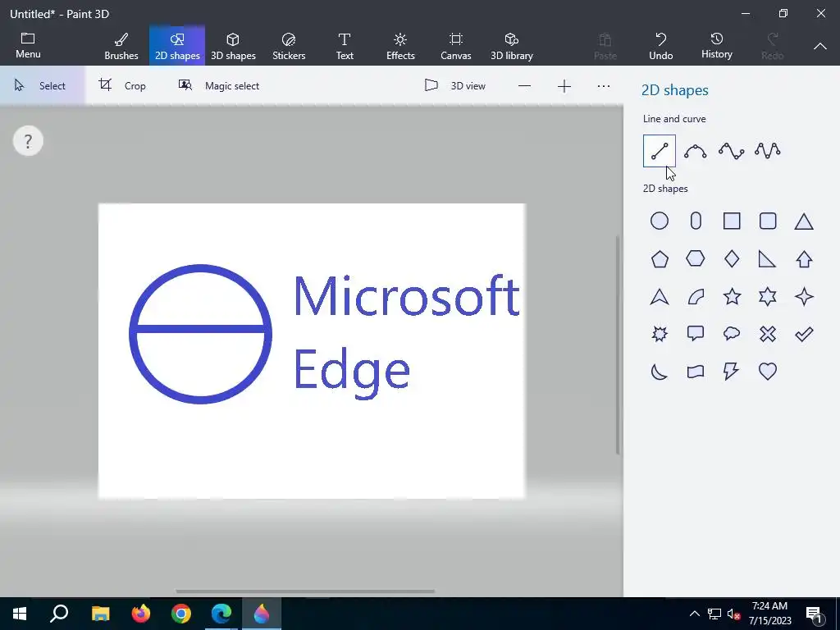Insert the Square speech bubble shape
Image resolution: width=840 pixels, height=630 pixels.
pos(696,334)
